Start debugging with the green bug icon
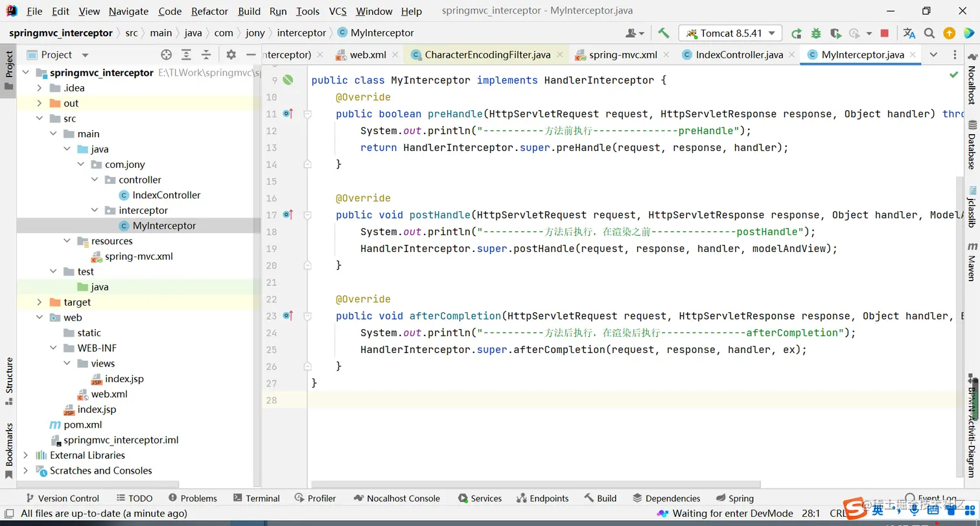 click(x=816, y=33)
